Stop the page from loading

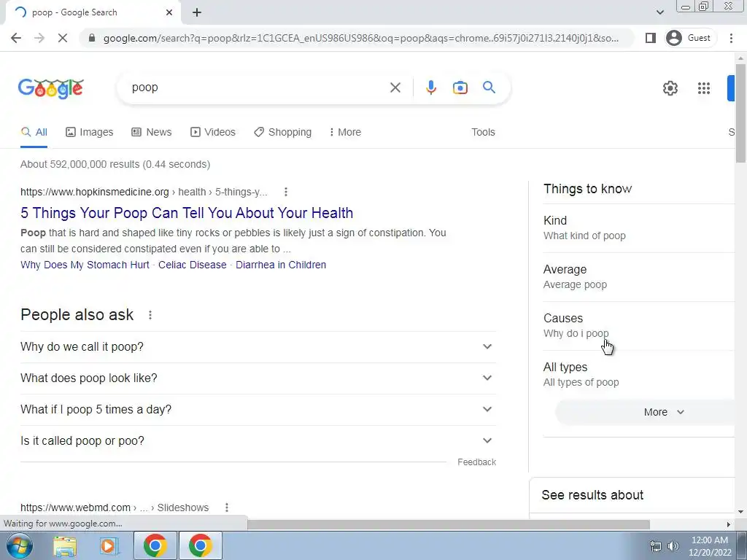[x=63, y=38]
